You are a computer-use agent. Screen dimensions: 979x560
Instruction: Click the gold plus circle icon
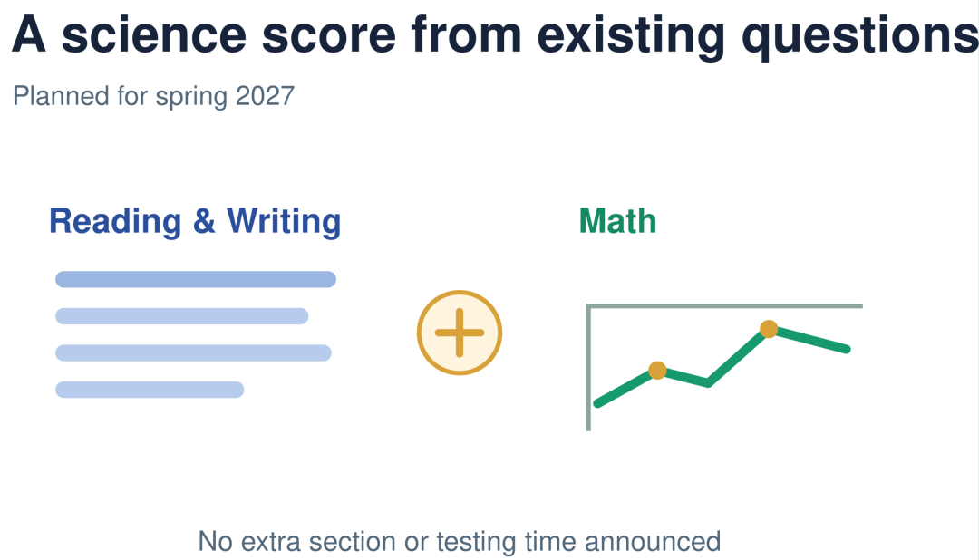tap(460, 333)
